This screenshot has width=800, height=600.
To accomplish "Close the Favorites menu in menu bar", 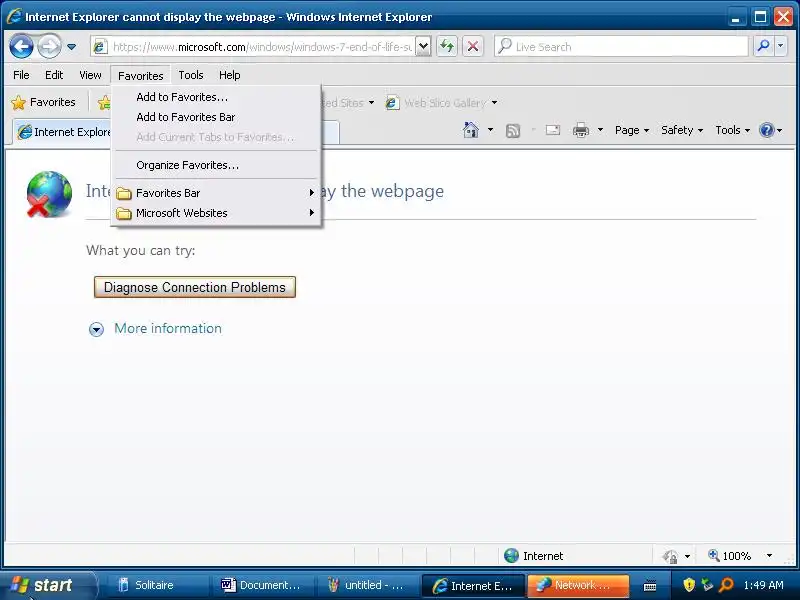I will [x=140, y=76].
